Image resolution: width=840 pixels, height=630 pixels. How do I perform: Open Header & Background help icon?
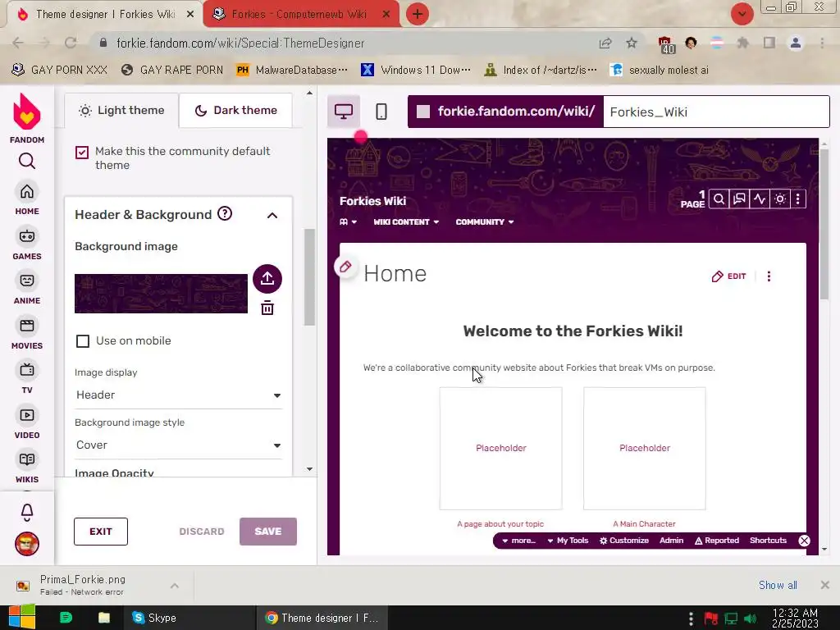pyautogui.click(x=225, y=214)
